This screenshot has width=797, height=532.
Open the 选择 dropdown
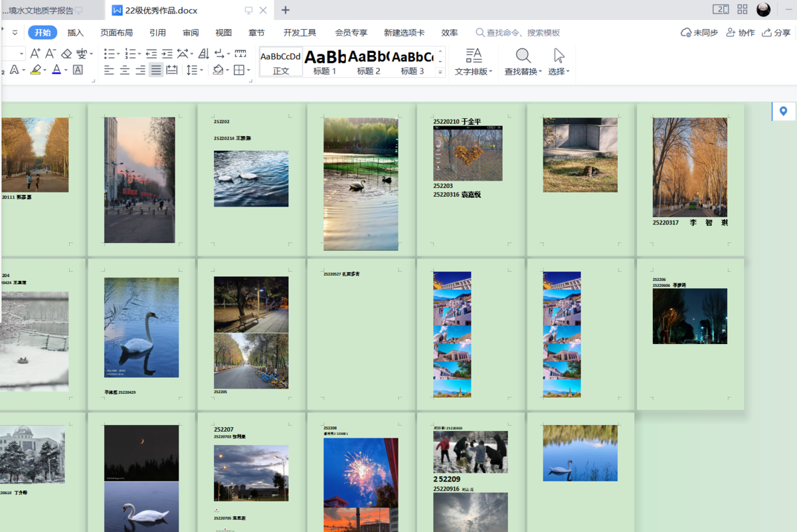[x=559, y=71]
